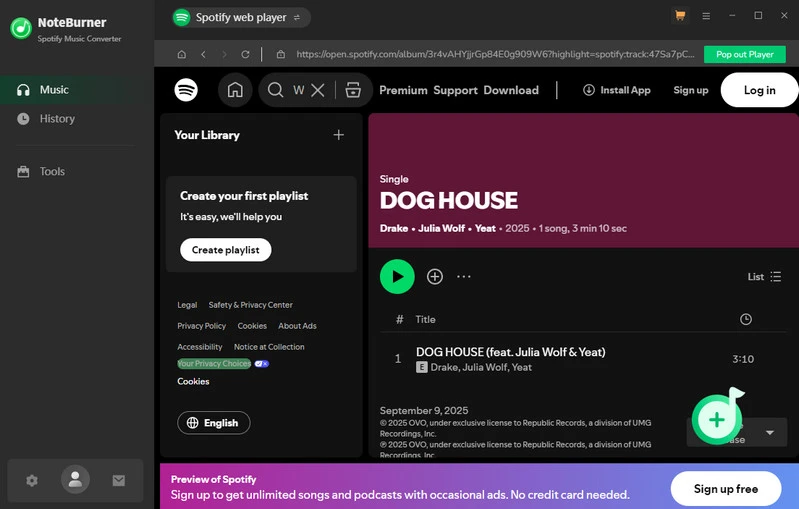Click Install App button
Screen dimensions: 799x509
(x=617, y=90)
